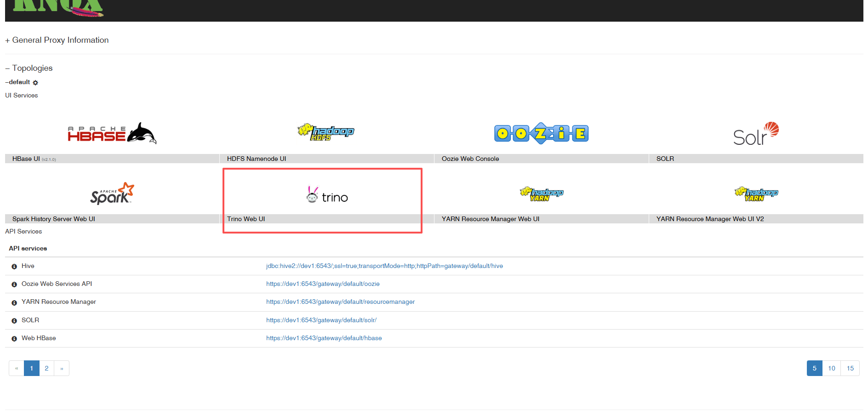868x416 pixels.
Task: Open the Apache Spark logo tile
Action: [112, 194]
